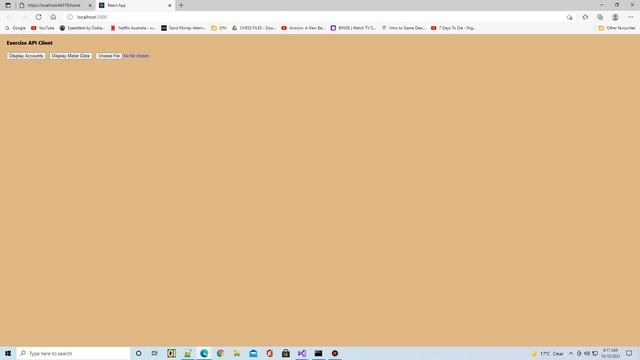Image resolution: width=640 pixels, height=360 pixels.
Task: Click the localhost address bar
Action: 314,17
